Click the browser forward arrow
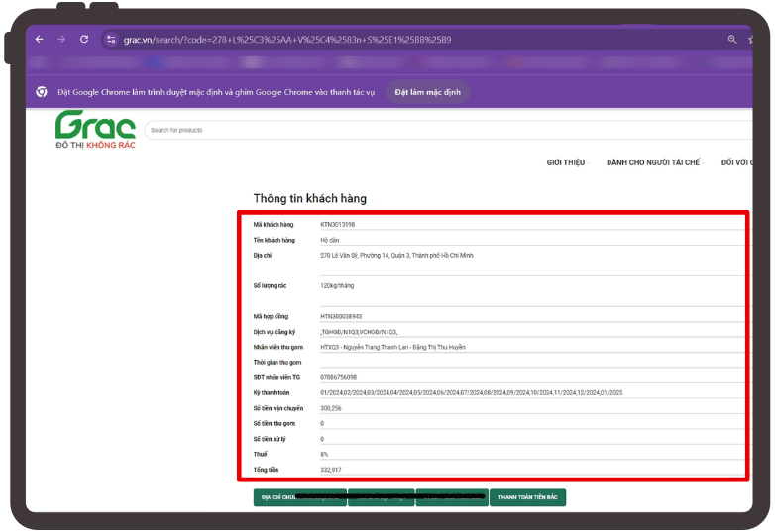Image resolution: width=775 pixels, height=532 pixels. coord(61,40)
